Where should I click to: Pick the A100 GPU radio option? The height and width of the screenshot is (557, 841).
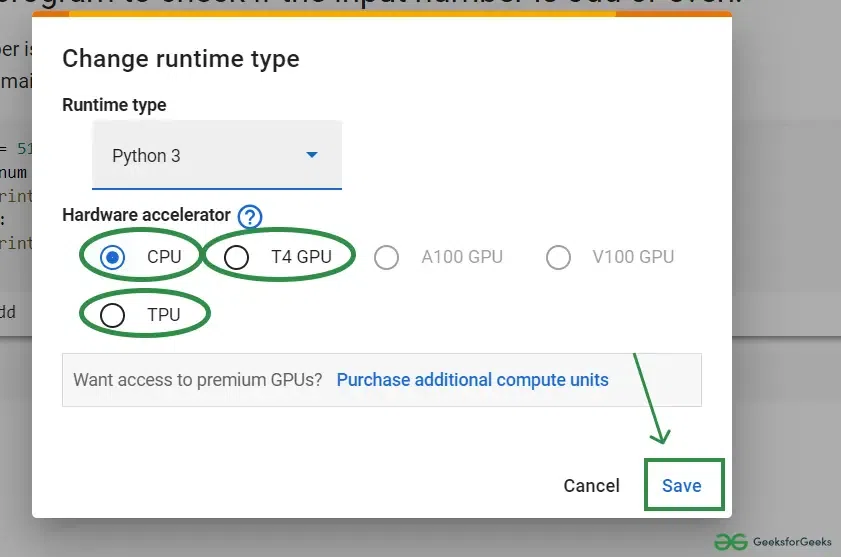[x=386, y=257]
